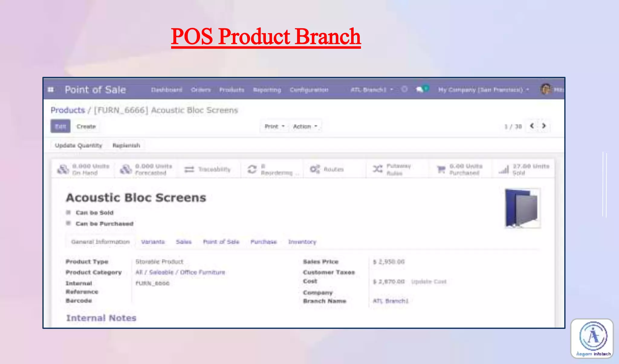619x364 pixels.
Task: Open the messages chat icon
Action: [x=422, y=89]
